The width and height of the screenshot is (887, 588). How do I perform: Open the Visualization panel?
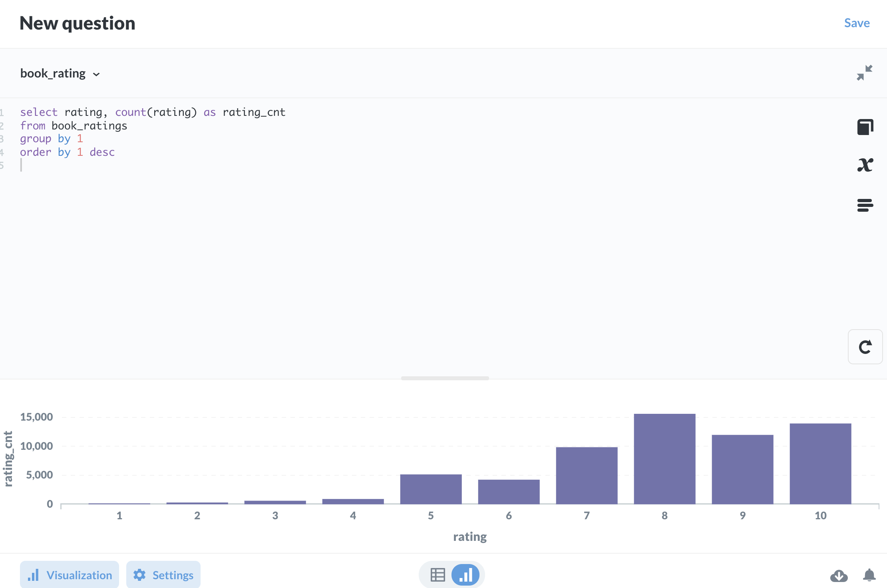coord(70,575)
